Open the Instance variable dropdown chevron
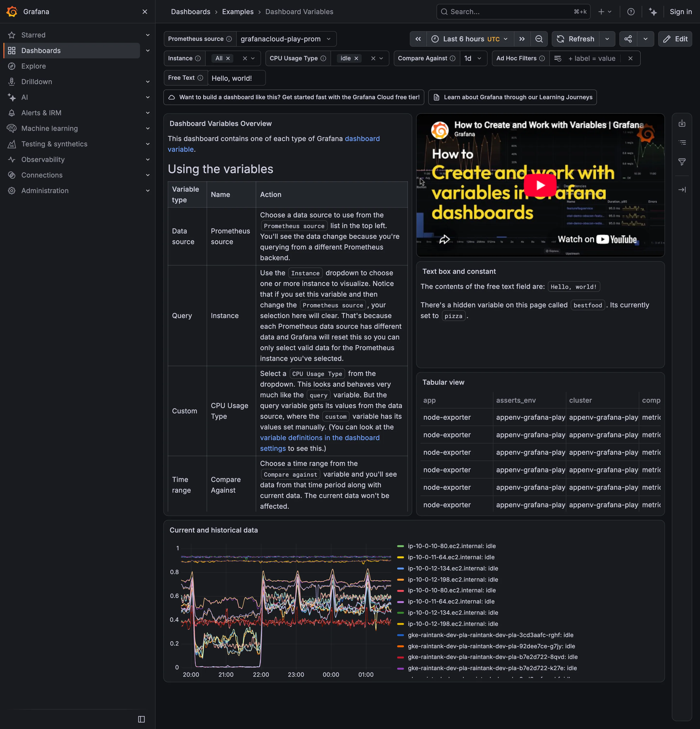 253,58
